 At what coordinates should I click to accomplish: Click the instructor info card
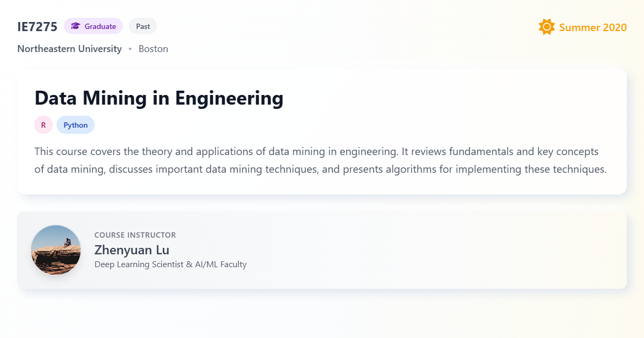[322, 250]
